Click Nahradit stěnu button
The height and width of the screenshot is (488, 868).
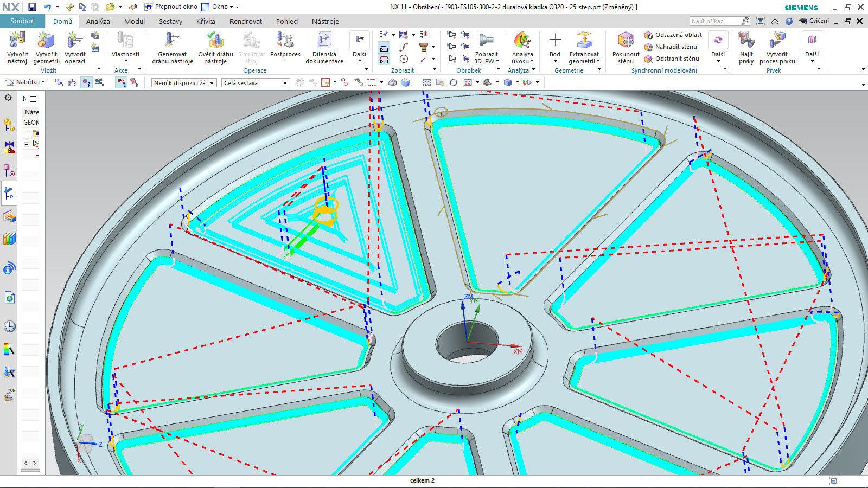671,47
